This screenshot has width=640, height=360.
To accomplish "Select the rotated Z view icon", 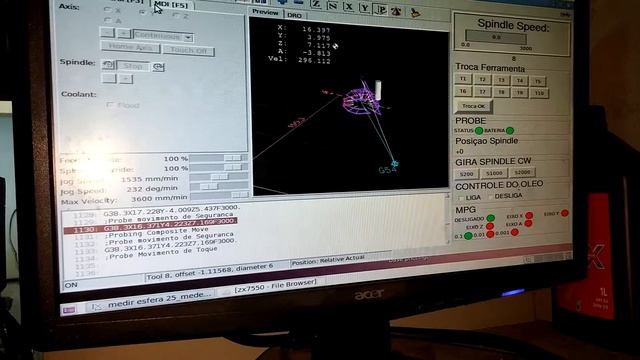I will (x=332, y=6).
